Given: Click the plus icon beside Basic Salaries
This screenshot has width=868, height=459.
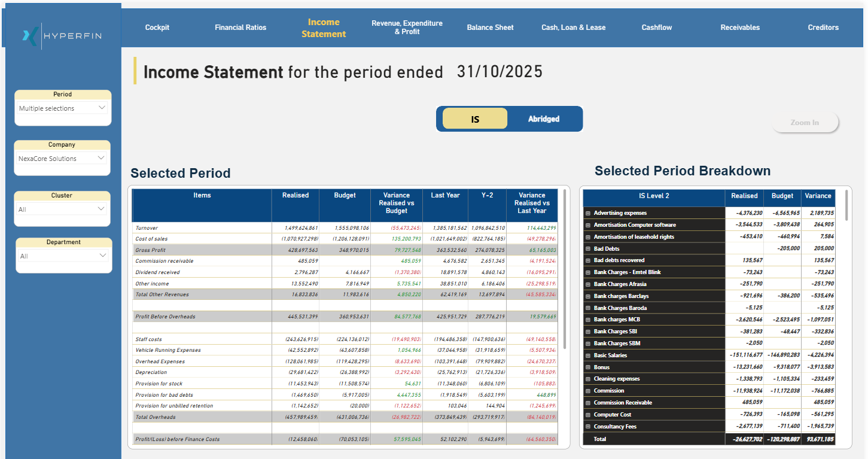Looking at the screenshot, I should click(x=589, y=355).
